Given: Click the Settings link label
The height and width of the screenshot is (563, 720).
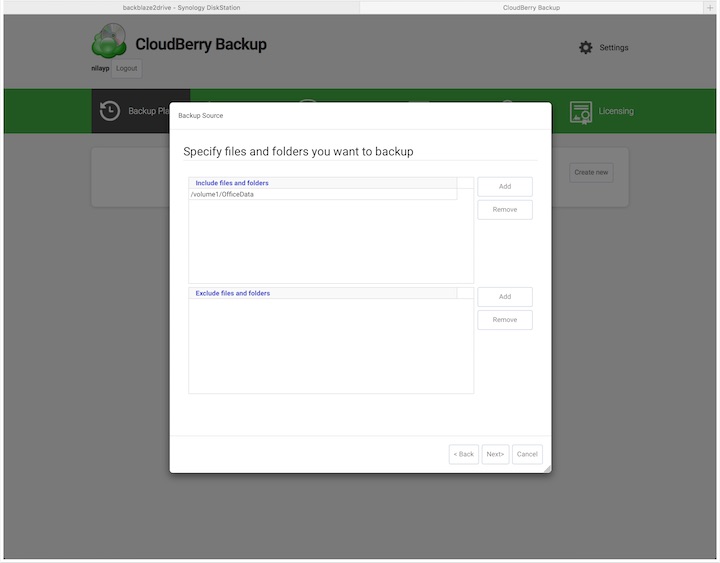Looking at the screenshot, I should pyautogui.click(x=614, y=48).
